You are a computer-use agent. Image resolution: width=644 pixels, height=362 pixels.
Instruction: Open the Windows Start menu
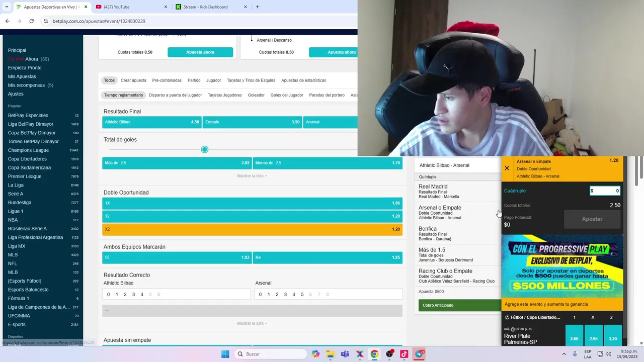pyautogui.click(x=225, y=354)
